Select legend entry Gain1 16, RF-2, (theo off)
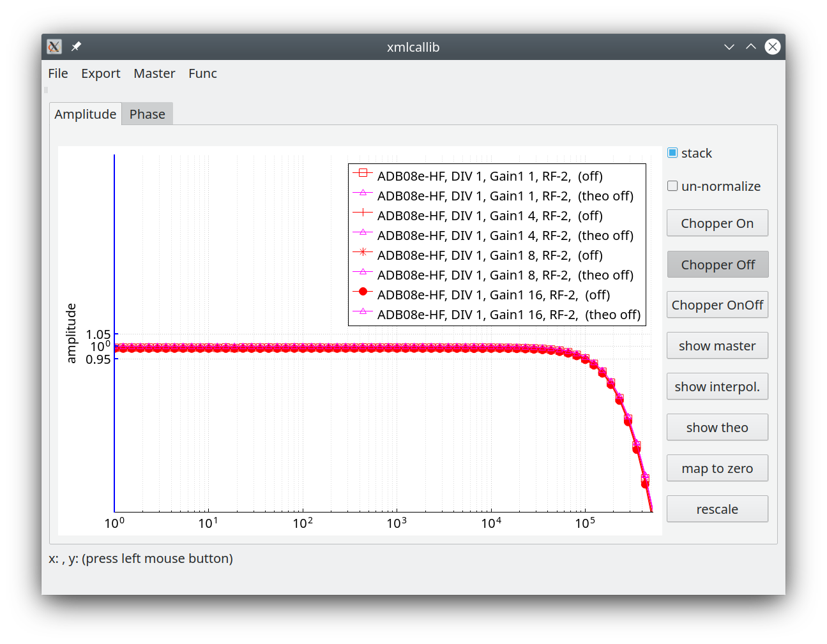Image resolution: width=827 pixels, height=644 pixels. click(x=509, y=315)
